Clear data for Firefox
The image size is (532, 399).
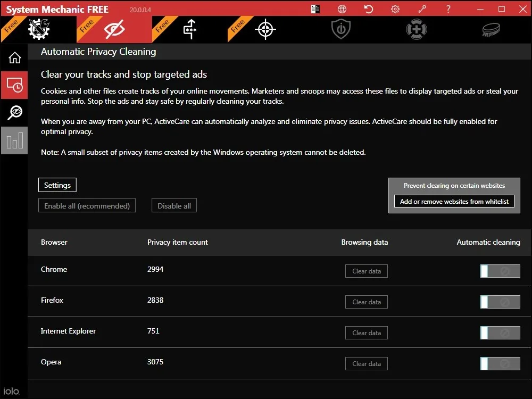click(x=367, y=302)
